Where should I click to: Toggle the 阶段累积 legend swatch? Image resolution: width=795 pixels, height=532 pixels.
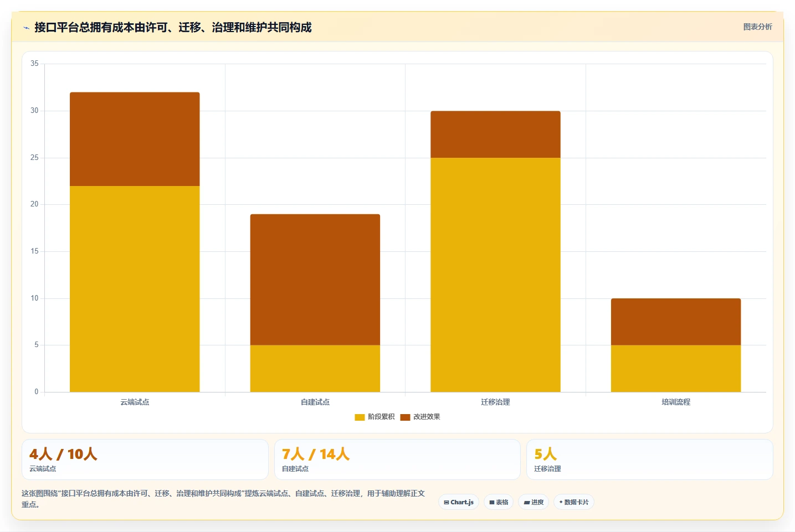[360, 417]
